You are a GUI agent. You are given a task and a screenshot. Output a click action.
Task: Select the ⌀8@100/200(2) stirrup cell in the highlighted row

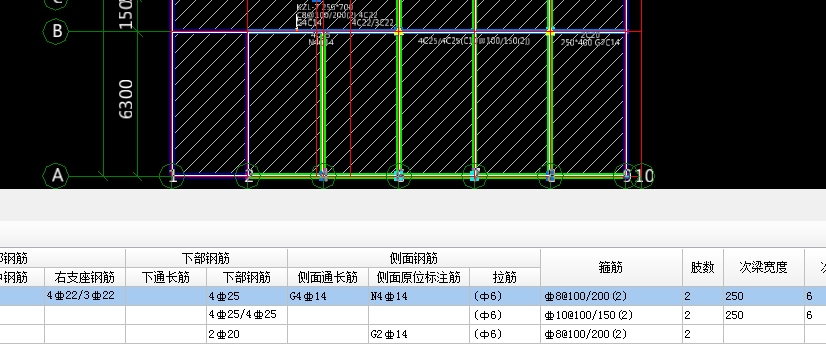612,296
